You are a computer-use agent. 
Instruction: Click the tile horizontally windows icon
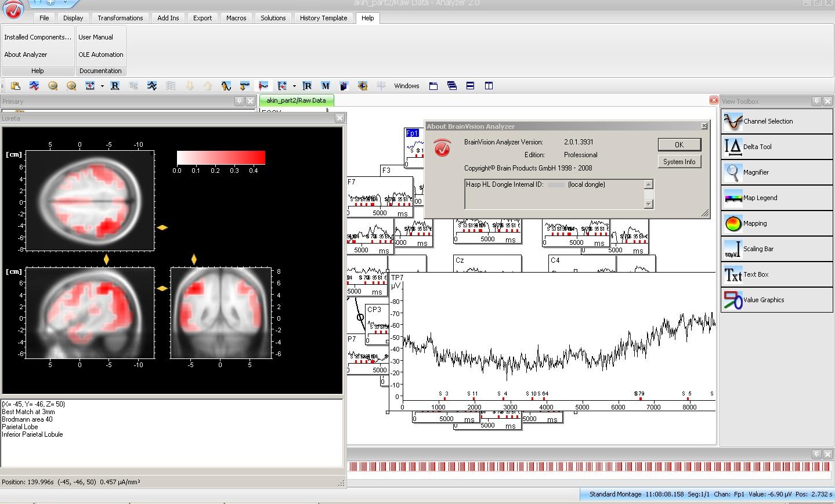click(x=471, y=86)
